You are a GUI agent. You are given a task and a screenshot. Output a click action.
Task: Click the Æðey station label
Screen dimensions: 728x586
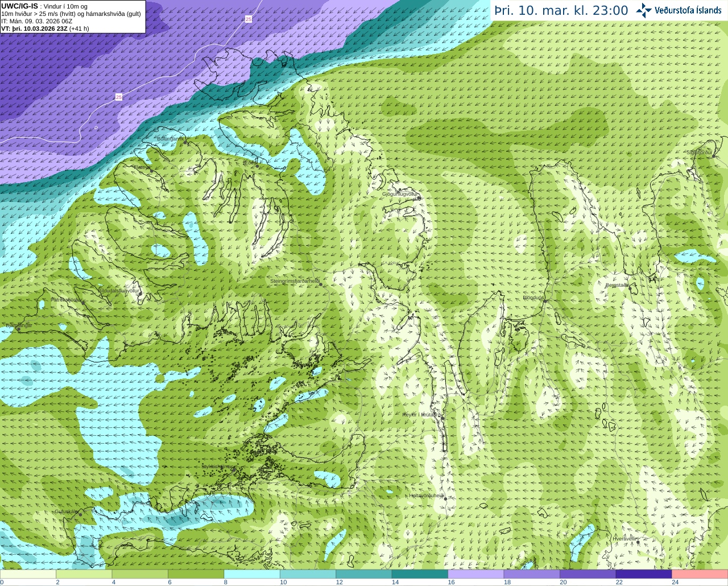tap(250, 163)
